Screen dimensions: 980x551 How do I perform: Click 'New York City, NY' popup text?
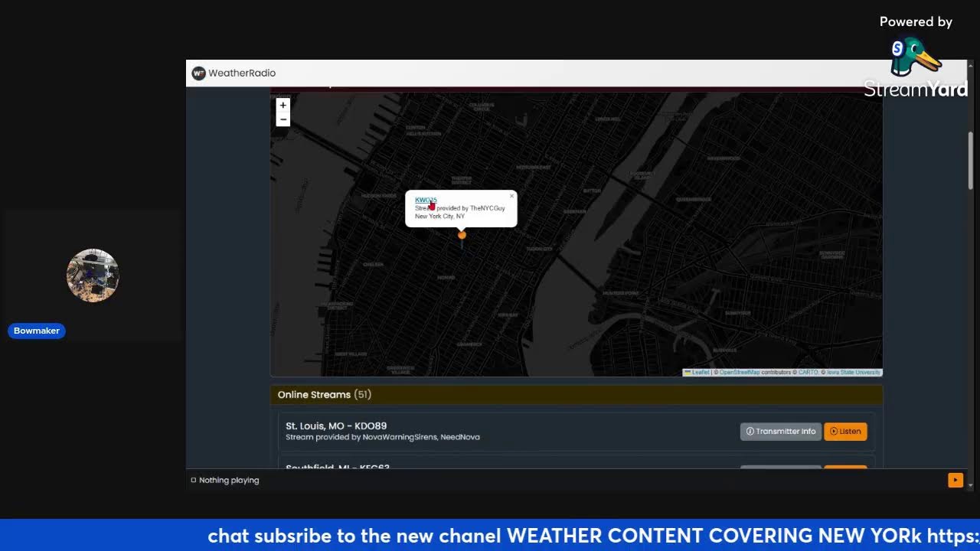(x=440, y=217)
